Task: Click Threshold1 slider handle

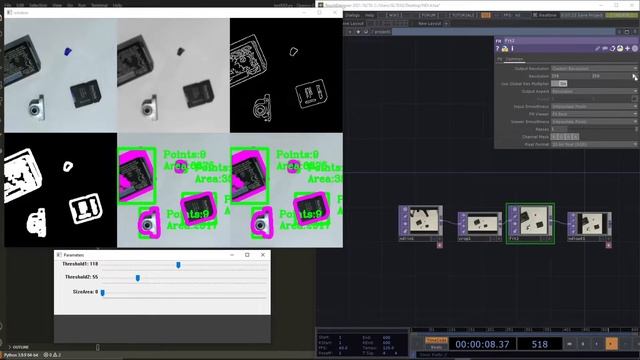Action: pos(178,265)
